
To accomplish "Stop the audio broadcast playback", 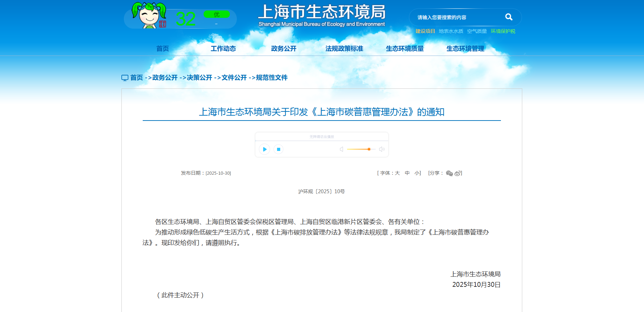I will click(x=278, y=149).
